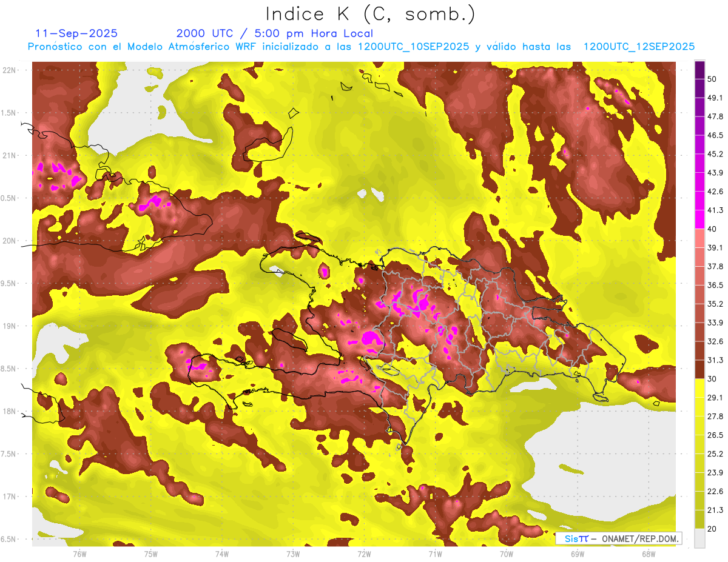Click the color bar value 33.9
Viewport: 728px width, 562px height.
click(x=714, y=323)
